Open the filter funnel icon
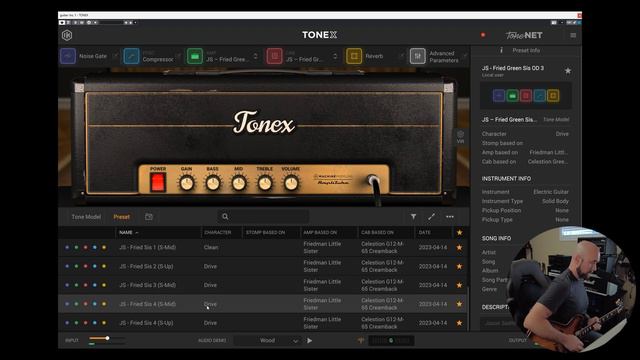This screenshot has height=360, width=640. point(413,217)
